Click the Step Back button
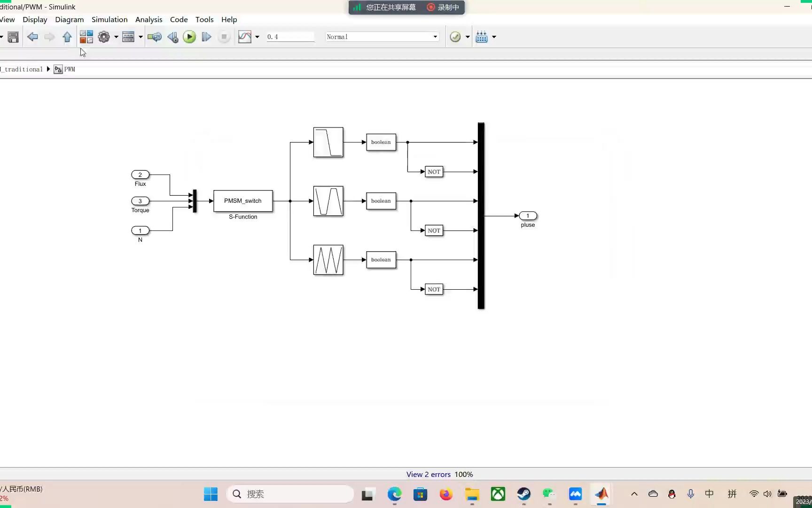812x508 pixels. coord(172,37)
